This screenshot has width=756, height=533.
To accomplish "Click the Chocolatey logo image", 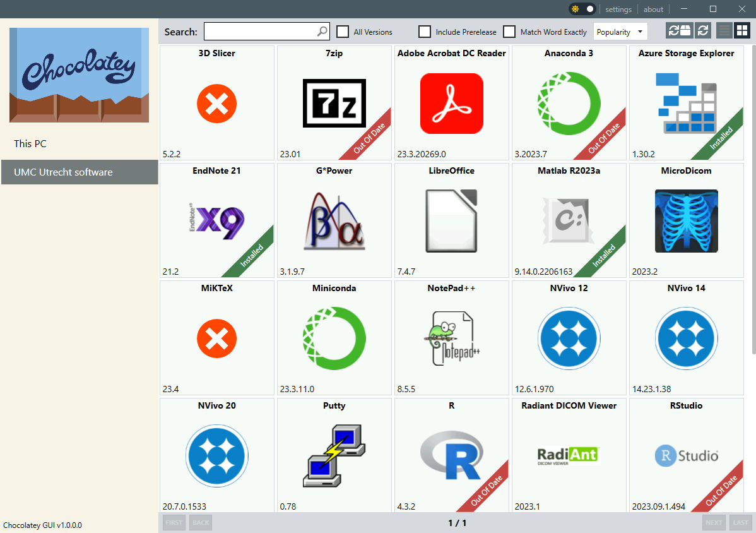I will click(x=79, y=75).
